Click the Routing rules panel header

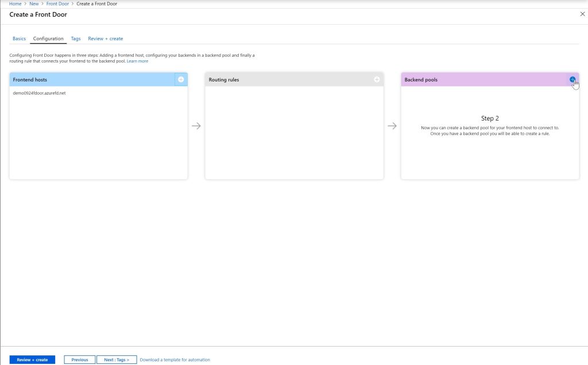tap(295, 79)
